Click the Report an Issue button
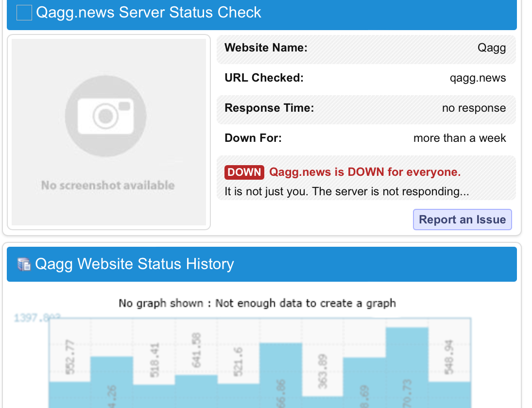The width and height of the screenshot is (532, 408). (x=462, y=220)
